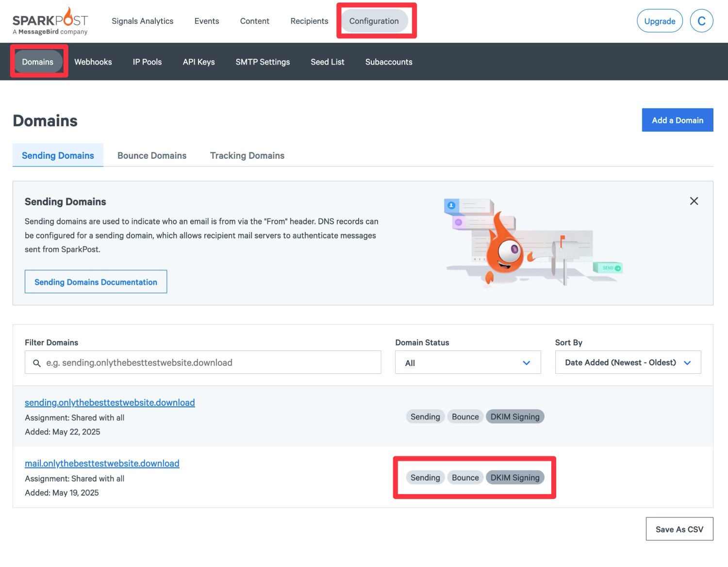
Task: Open the Content menu
Action: 254,21
